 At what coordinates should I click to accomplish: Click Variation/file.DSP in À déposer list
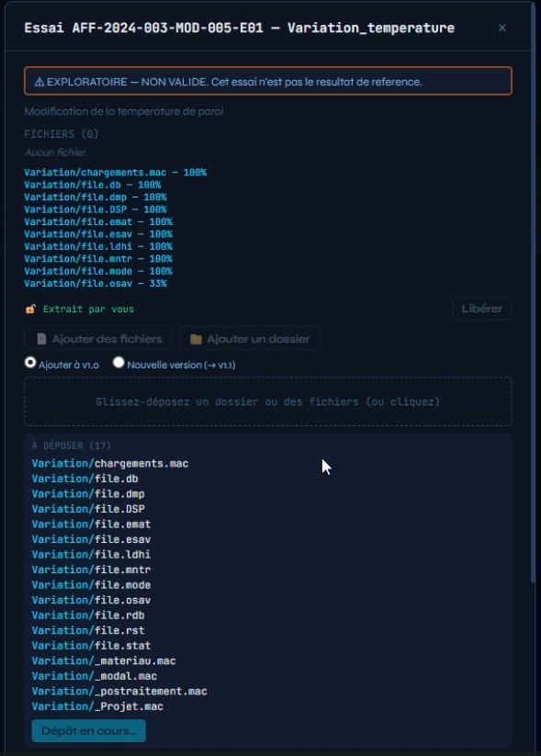[88, 509]
